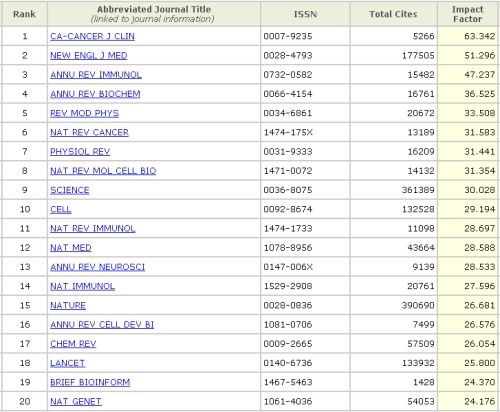Click total cites value 1428
This screenshot has height=412, width=500.
point(424,382)
